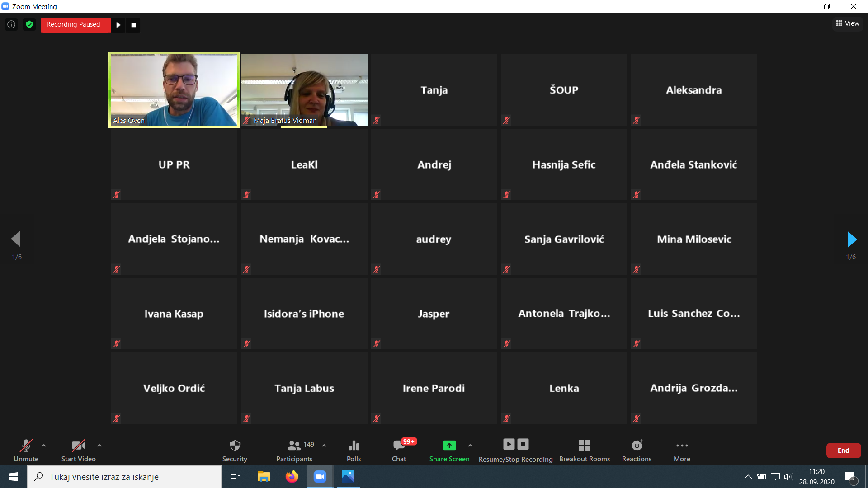Expand audio options arrow beside Unmute
This screenshot has width=868, height=488.
[44, 446]
